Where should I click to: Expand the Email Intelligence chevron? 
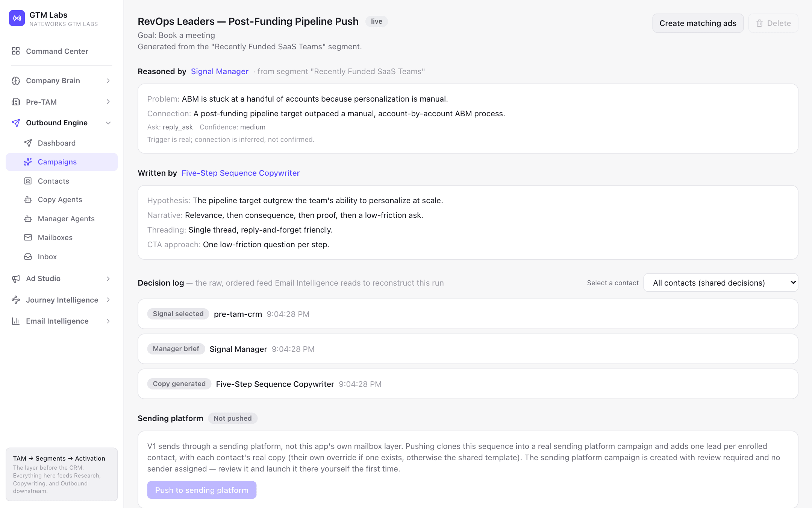(x=108, y=321)
